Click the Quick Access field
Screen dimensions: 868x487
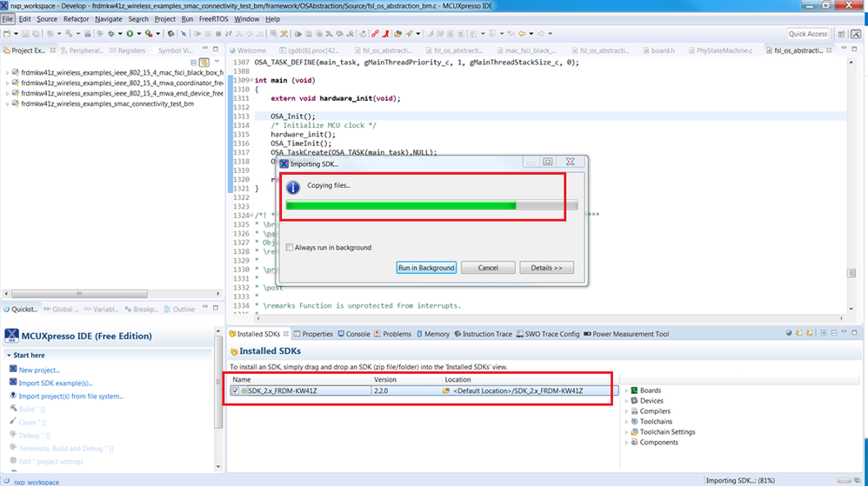click(x=808, y=34)
